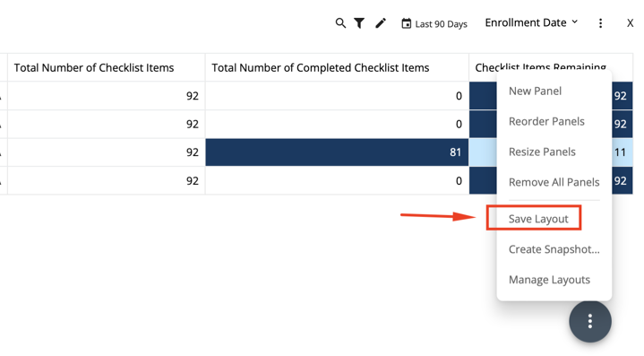The width and height of the screenshot is (644, 356).
Task: Close the panel with the X
Action: pyautogui.click(x=630, y=23)
